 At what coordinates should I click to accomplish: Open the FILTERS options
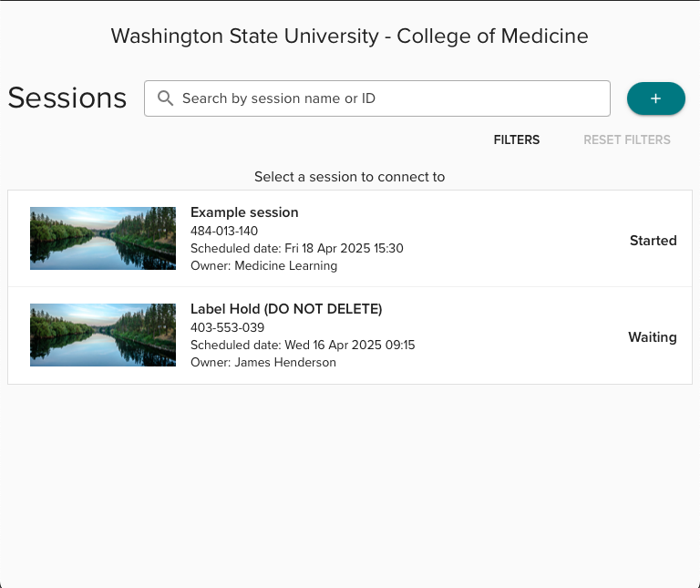tap(517, 139)
